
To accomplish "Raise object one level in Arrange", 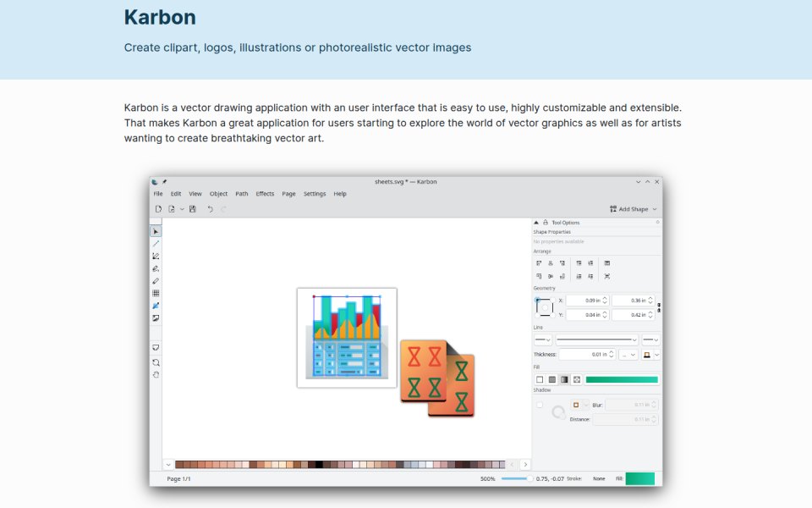I will click(591, 263).
